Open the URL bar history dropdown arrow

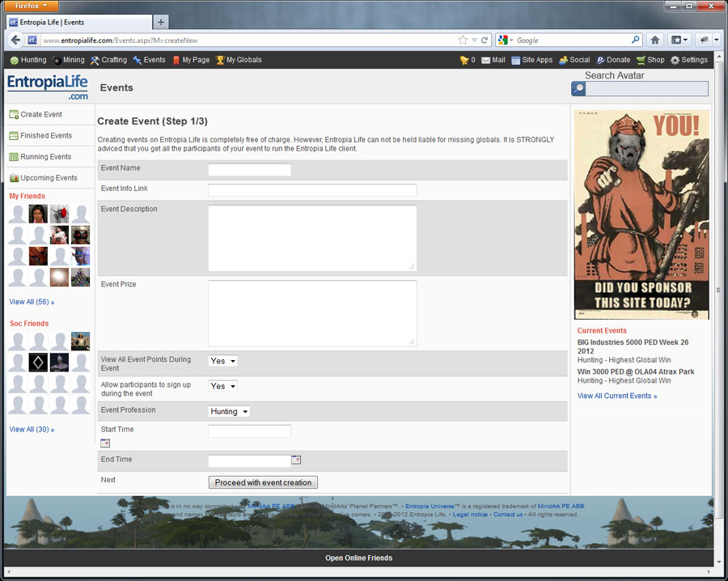(474, 40)
